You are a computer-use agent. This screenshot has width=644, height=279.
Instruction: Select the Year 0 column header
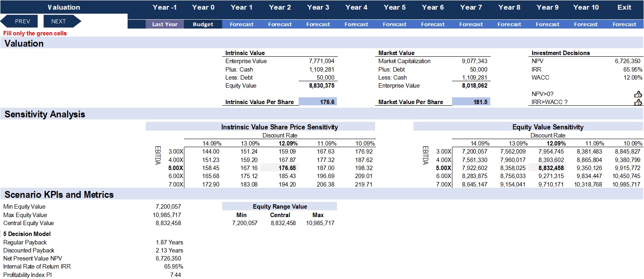tap(203, 7)
